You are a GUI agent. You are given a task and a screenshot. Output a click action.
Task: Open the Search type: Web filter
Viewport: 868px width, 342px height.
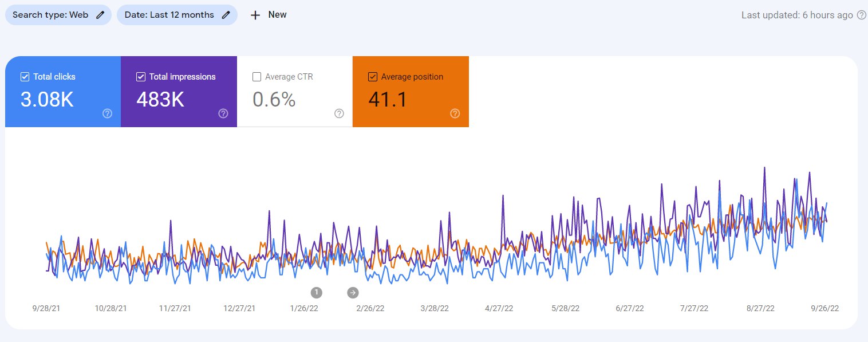pos(50,15)
